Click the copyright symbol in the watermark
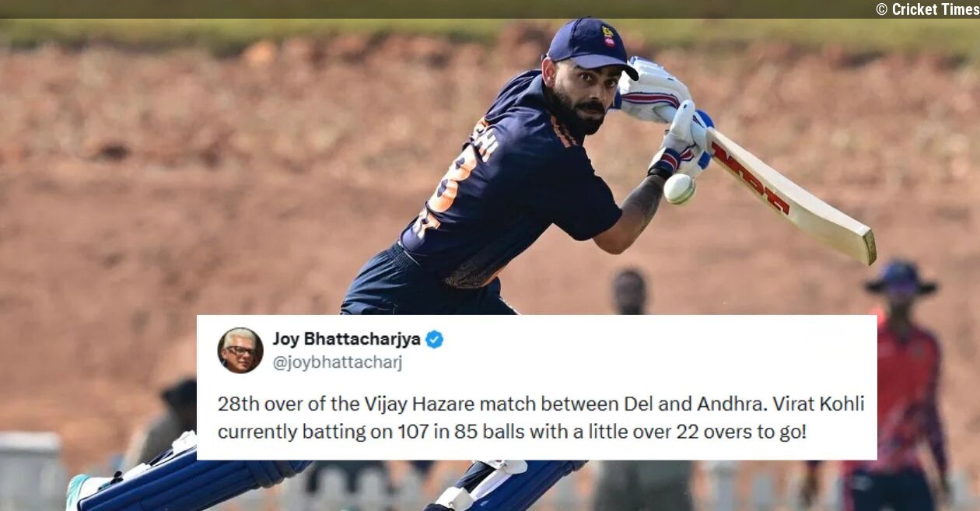Viewport: 980px width, 511px height. (x=881, y=9)
